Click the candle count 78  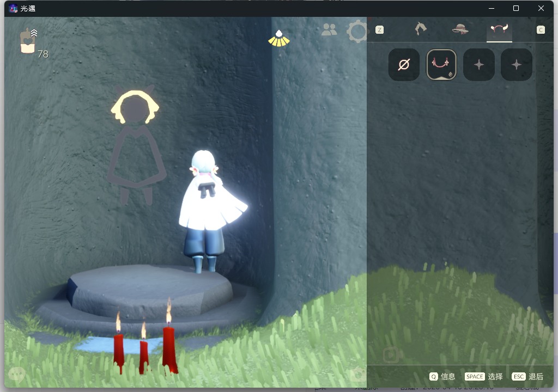tap(43, 54)
